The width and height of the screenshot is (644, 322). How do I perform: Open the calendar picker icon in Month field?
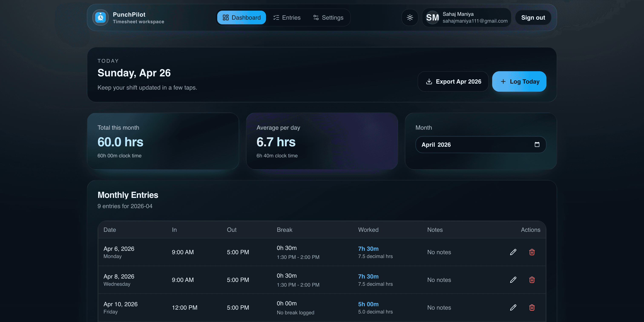pyautogui.click(x=537, y=145)
